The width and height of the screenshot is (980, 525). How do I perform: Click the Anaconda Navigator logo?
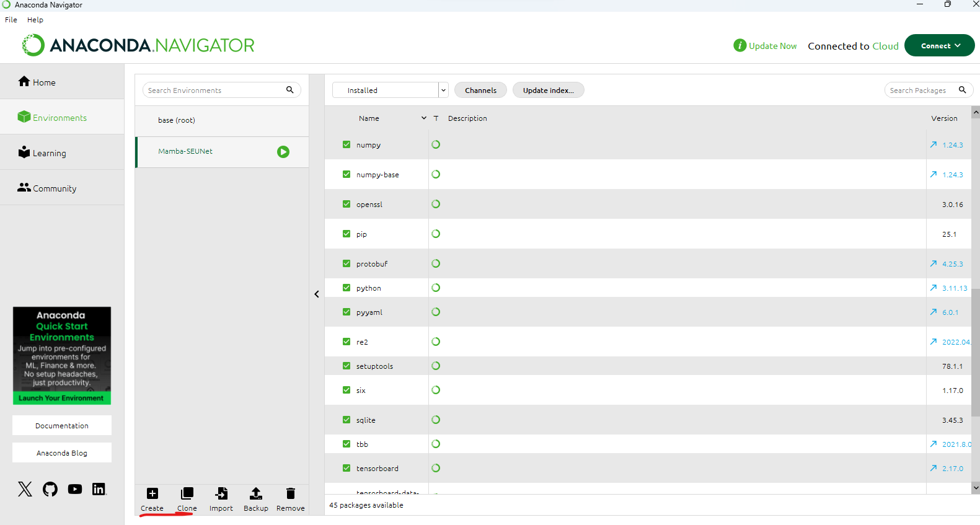(138, 45)
